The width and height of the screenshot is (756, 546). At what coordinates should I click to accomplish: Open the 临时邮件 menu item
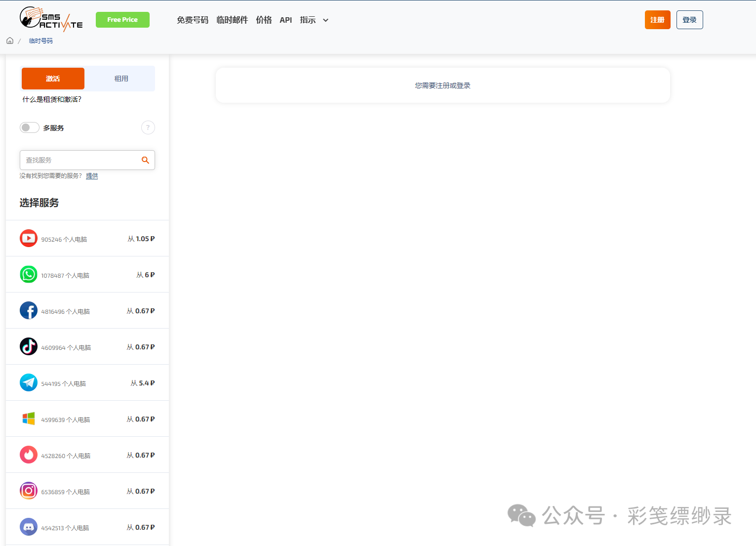click(x=232, y=20)
